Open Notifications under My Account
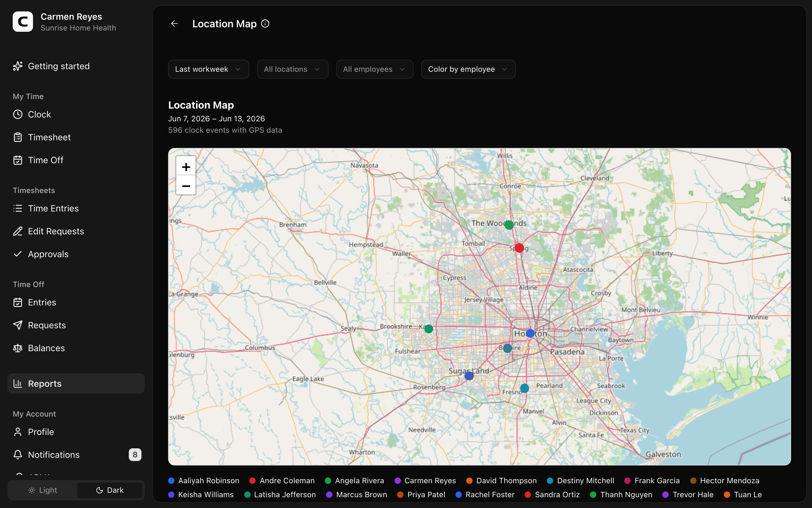The image size is (812, 508). (76, 455)
